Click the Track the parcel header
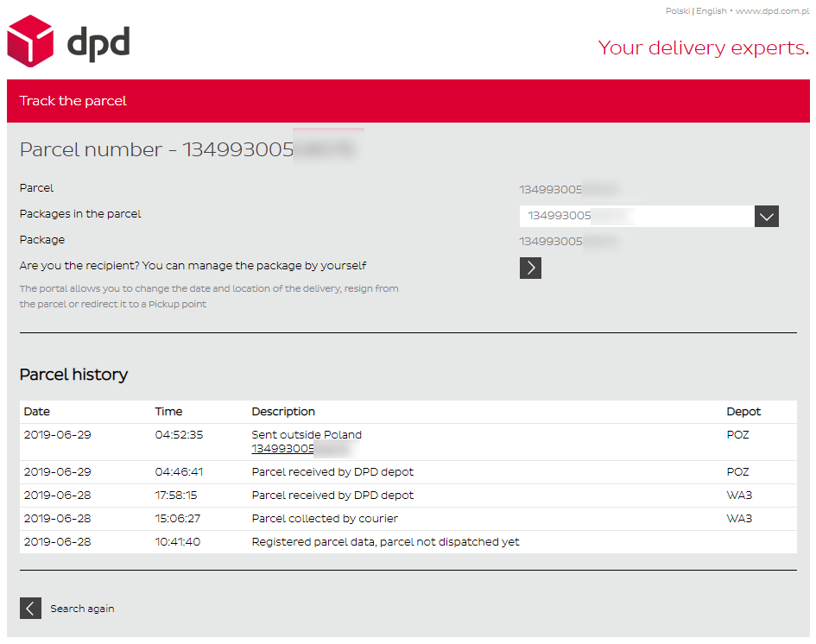Image resolution: width=816 pixels, height=644 pixels. tap(73, 101)
